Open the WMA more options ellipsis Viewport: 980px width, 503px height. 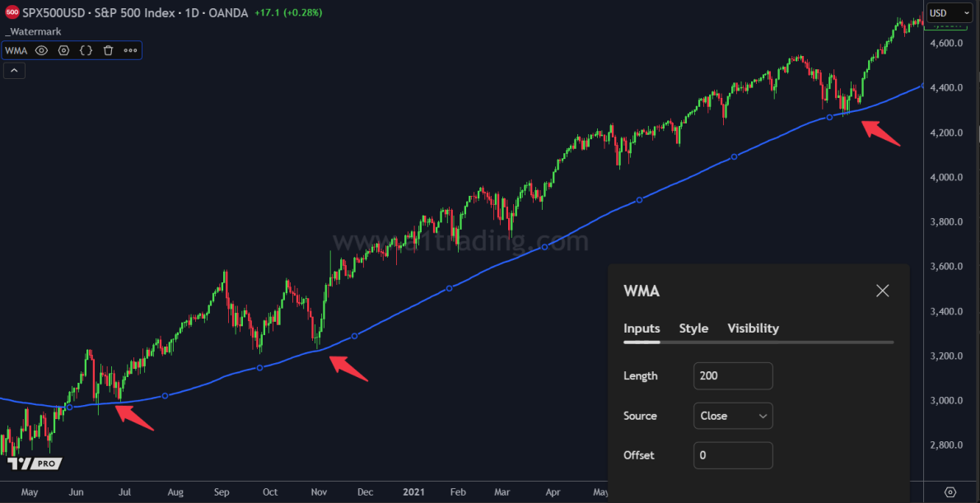click(x=130, y=50)
